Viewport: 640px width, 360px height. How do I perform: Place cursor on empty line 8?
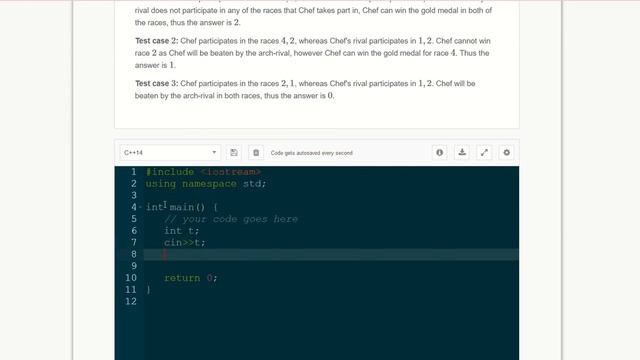(x=331, y=254)
